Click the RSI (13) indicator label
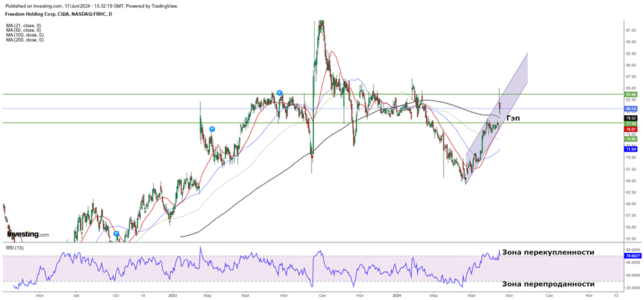Viewport: 644px width, 300px height. (15, 248)
